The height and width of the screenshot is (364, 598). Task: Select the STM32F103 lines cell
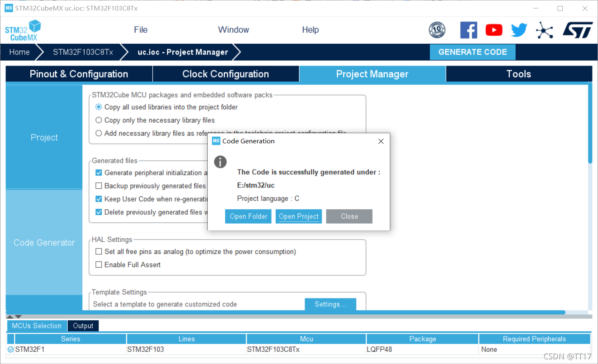[x=186, y=349]
